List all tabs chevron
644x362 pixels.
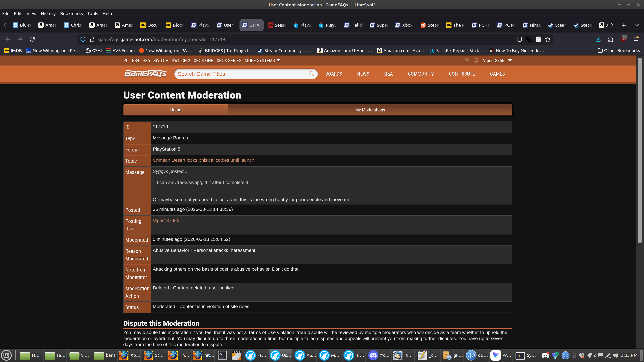pyautogui.click(x=637, y=25)
